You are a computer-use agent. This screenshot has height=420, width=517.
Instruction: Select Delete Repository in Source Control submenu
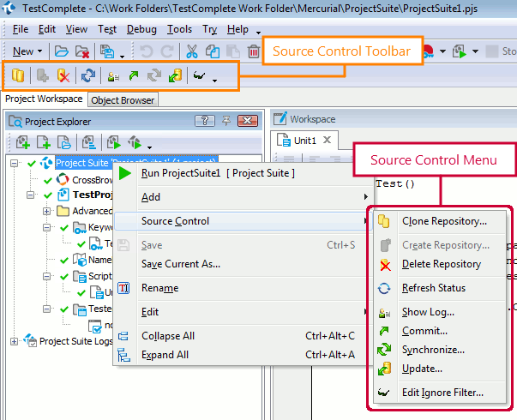click(x=440, y=264)
